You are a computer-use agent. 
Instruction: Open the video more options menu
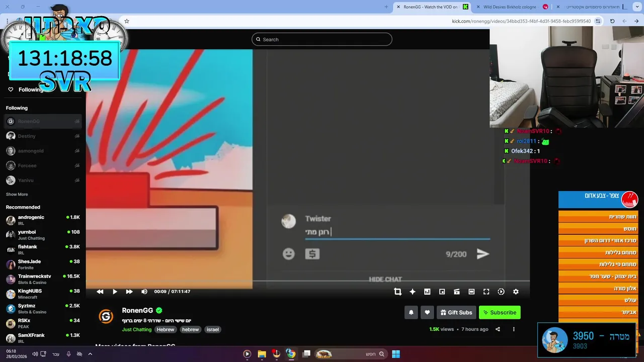tap(514, 329)
